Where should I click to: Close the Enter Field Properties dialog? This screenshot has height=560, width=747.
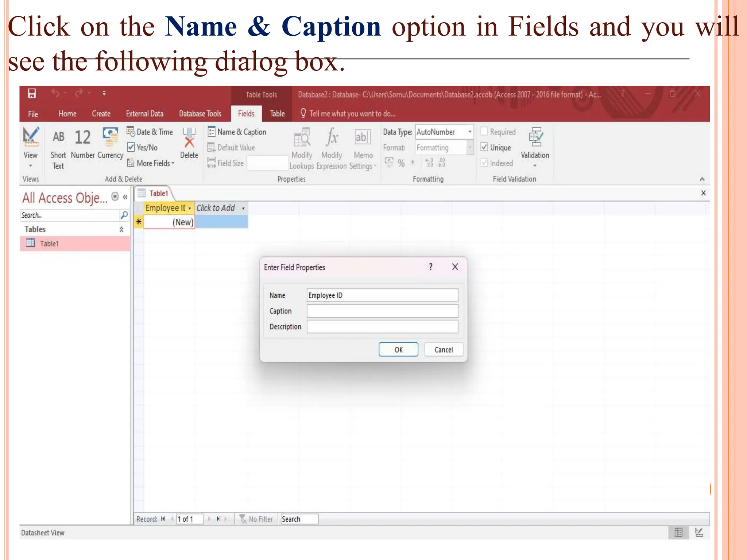pos(455,267)
